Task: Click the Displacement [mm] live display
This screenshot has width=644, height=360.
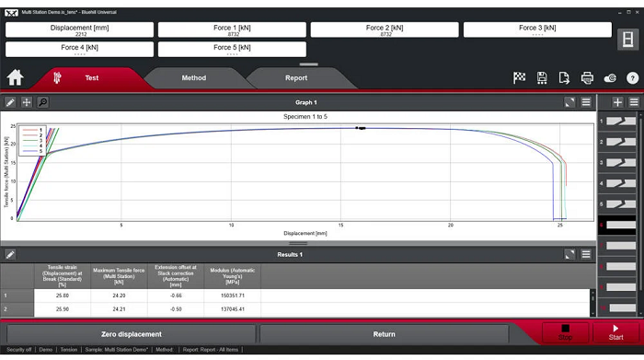Action: click(x=79, y=29)
